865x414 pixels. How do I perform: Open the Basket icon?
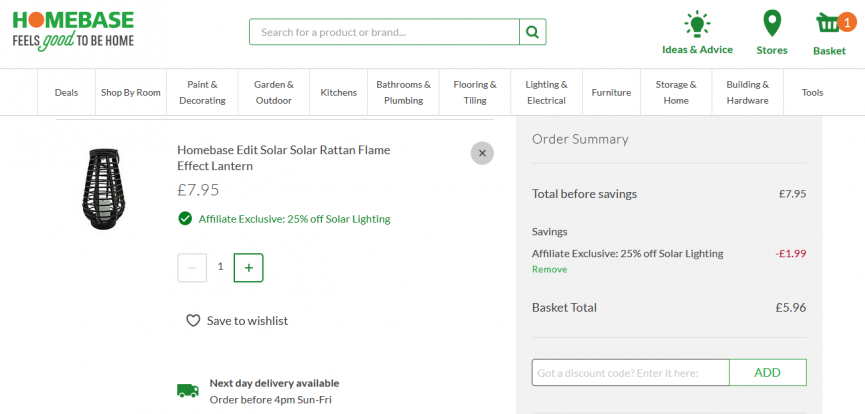pyautogui.click(x=829, y=25)
